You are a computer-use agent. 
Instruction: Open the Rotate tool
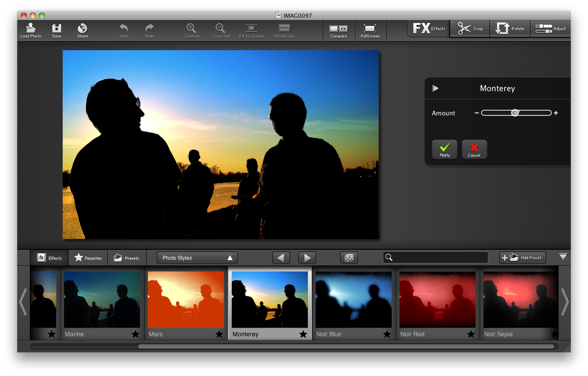tap(510, 29)
